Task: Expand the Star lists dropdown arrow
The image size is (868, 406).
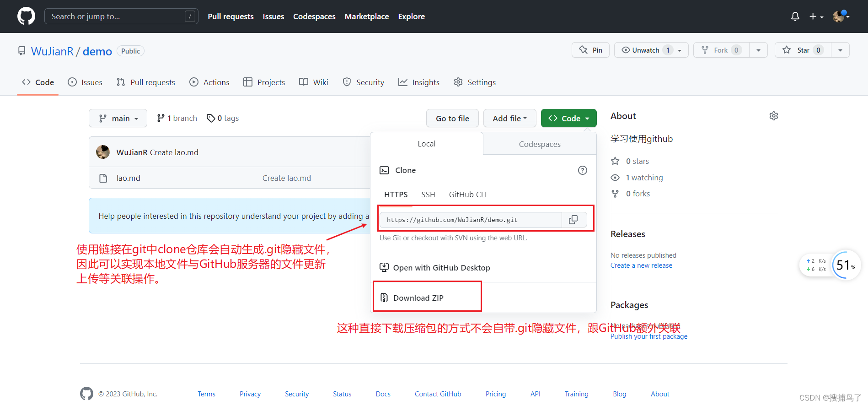Action: pyautogui.click(x=840, y=50)
